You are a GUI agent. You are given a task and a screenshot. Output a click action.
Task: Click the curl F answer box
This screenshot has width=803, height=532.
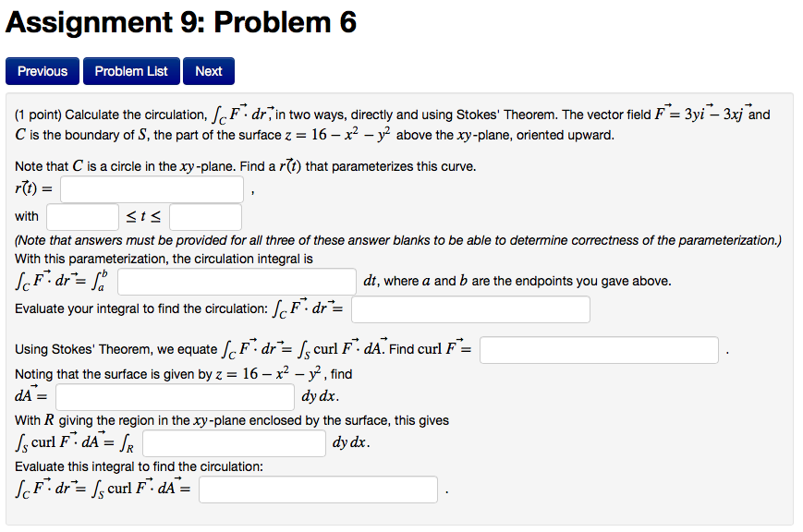(598, 349)
